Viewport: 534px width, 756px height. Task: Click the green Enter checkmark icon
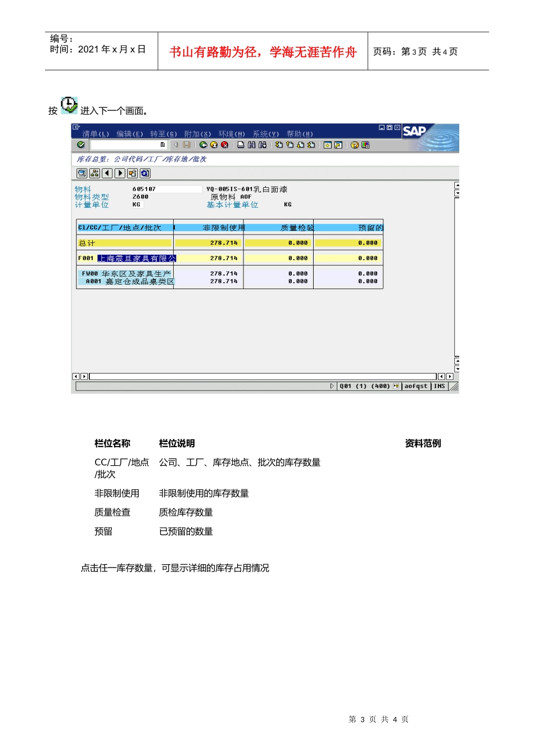click(x=81, y=145)
